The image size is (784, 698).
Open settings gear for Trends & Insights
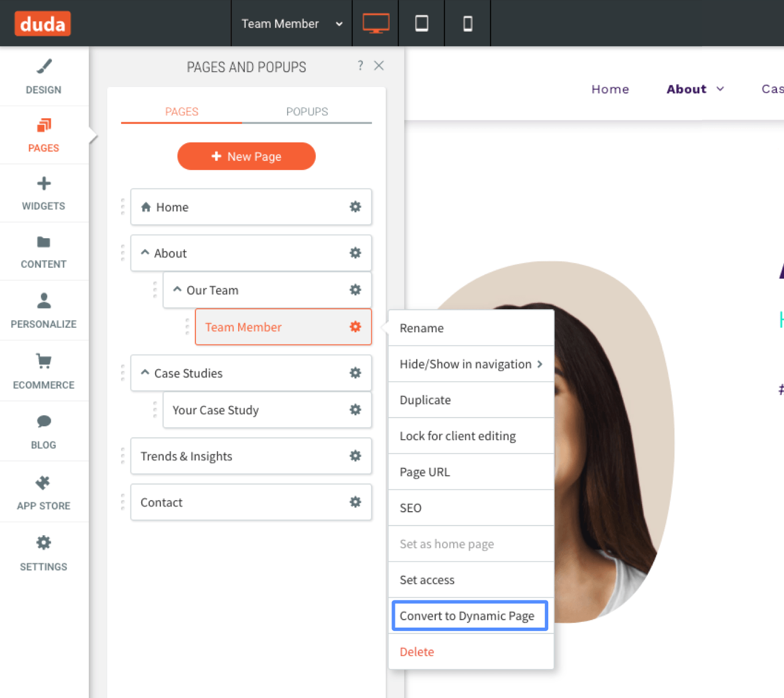click(356, 456)
